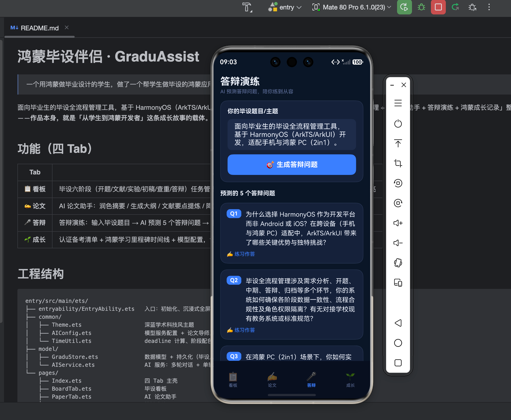
Task: Select the 答辩 tab in the phone app
Action: point(311,380)
